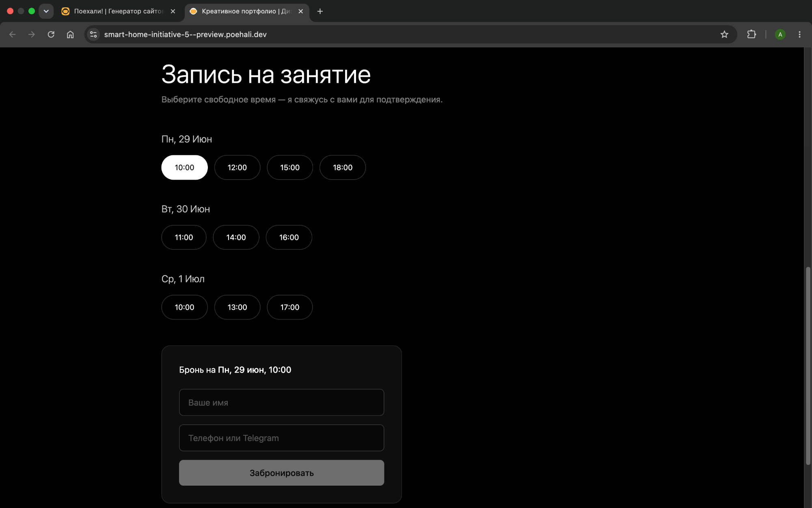The width and height of the screenshot is (812, 508).
Task: Click the browser forward arrow
Action: (x=32, y=35)
